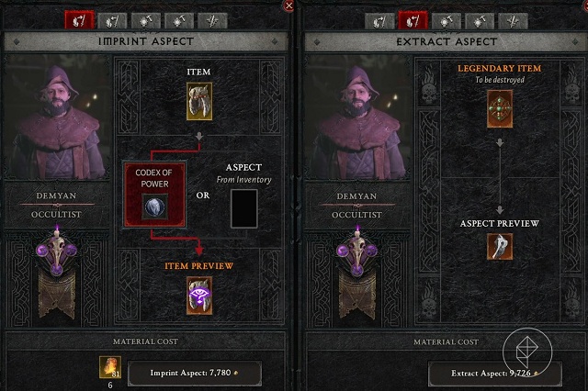Click Demyan's portrait in the left panel
The image size is (588, 391).
click(57, 118)
